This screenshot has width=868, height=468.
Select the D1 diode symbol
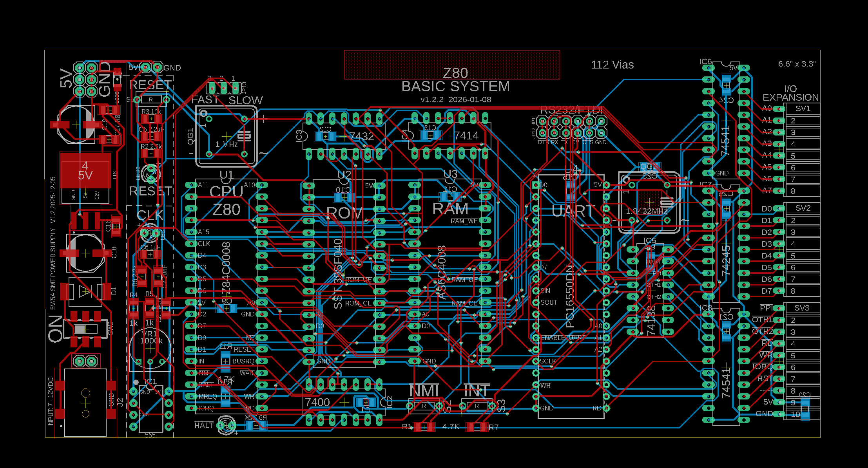tap(85, 292)
